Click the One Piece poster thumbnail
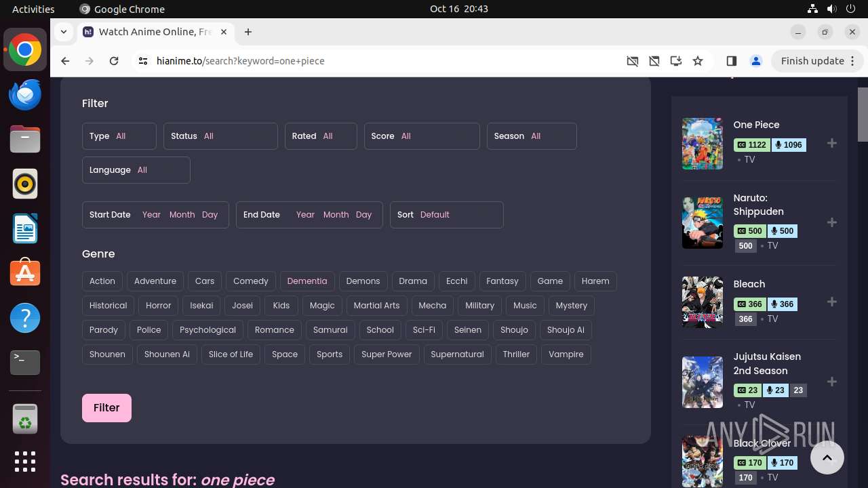This screenshot has width=868, height=488. point(703,144)
